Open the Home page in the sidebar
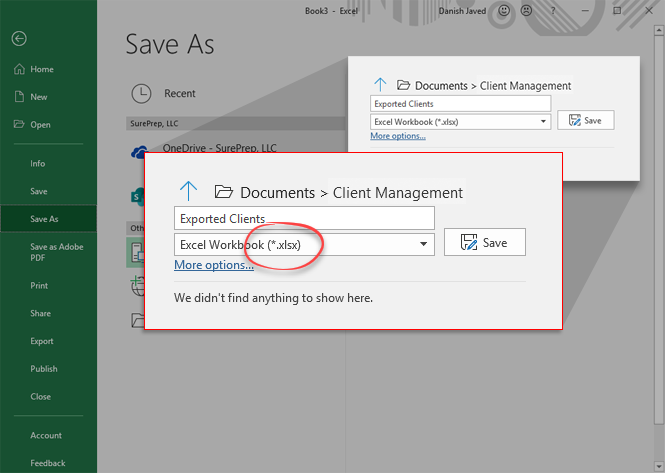This screenshot has width=665, height=473. click(x=34, y=69)
